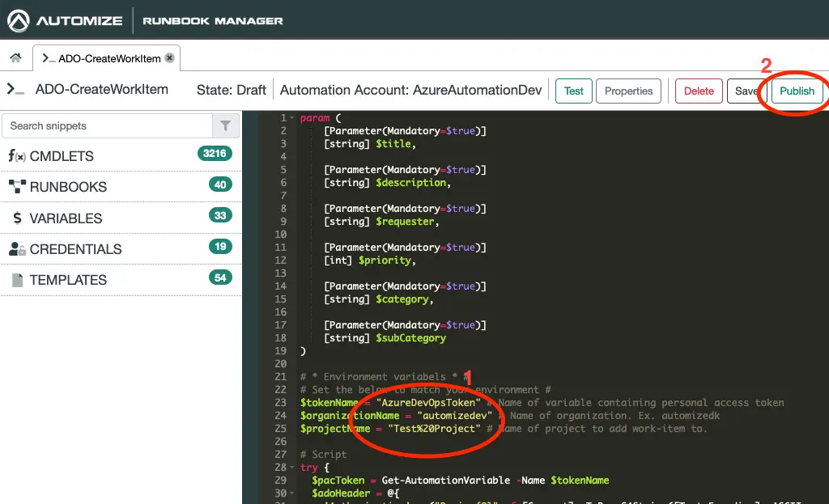The height and width of the screenshot is (504, 829).
Task: Publish the runbook
Action: [x=796, y=91]
